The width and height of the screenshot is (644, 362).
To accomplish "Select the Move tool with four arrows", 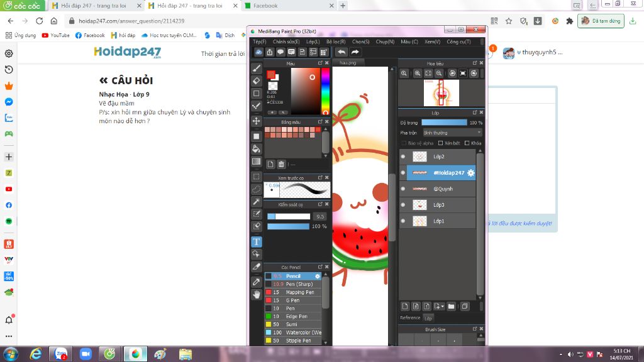I will click(x=257, y=121).
